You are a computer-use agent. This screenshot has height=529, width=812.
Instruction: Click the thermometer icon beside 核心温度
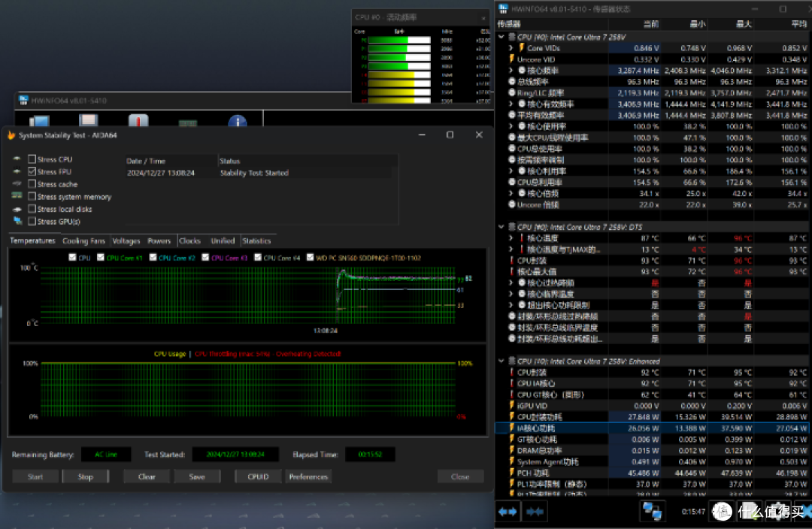coord(522,238)
